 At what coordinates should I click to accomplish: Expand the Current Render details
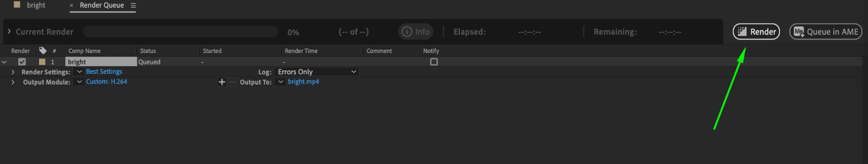coord(9,31)
